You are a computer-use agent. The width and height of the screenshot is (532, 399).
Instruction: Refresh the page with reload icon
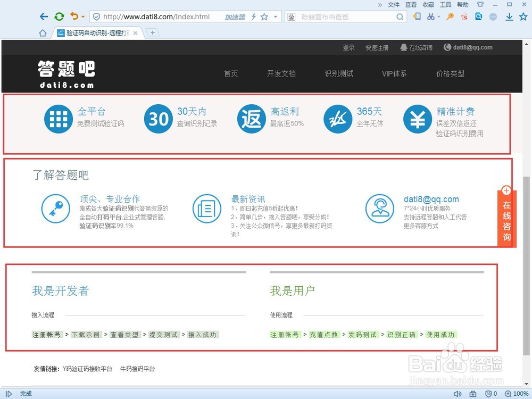point(59,16)
